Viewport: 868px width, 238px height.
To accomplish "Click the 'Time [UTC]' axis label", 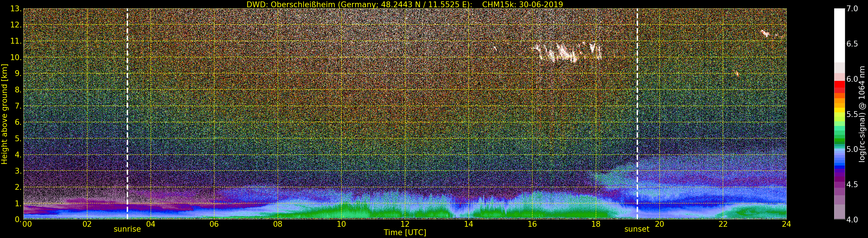I will click(x=405, y=232).
